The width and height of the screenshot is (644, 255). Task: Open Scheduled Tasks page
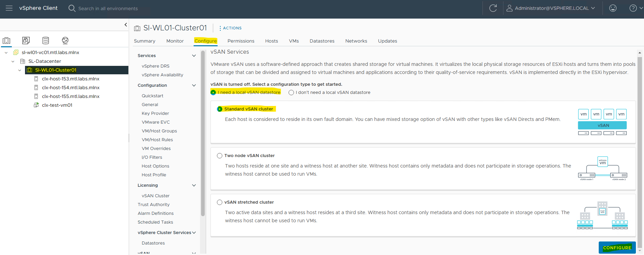point(155,222)
